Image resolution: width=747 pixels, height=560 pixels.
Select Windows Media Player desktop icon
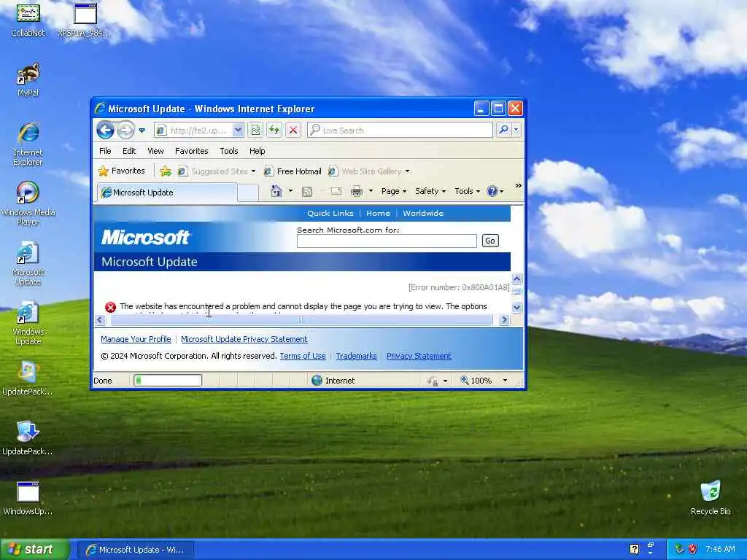28,204
